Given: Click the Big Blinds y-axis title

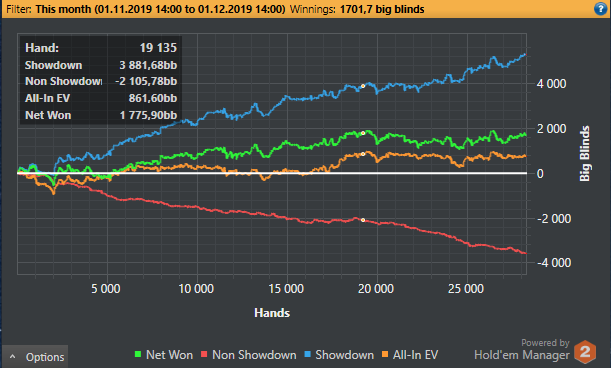Looking at the screenshot, I should [x=585, y=154].
